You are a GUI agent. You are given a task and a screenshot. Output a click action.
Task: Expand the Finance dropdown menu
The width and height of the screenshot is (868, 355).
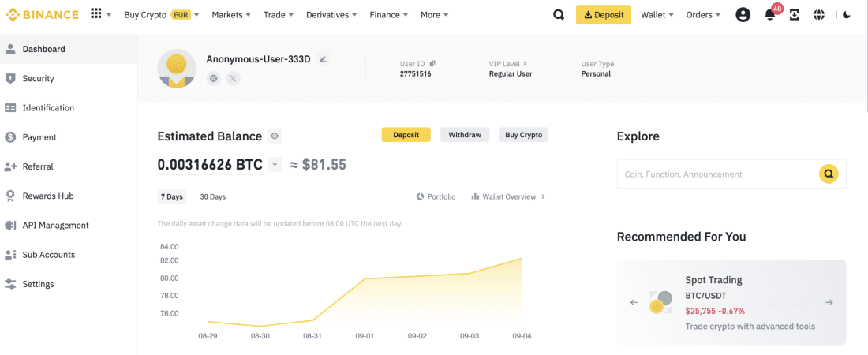pyautogui.click(x=388, y=15)
